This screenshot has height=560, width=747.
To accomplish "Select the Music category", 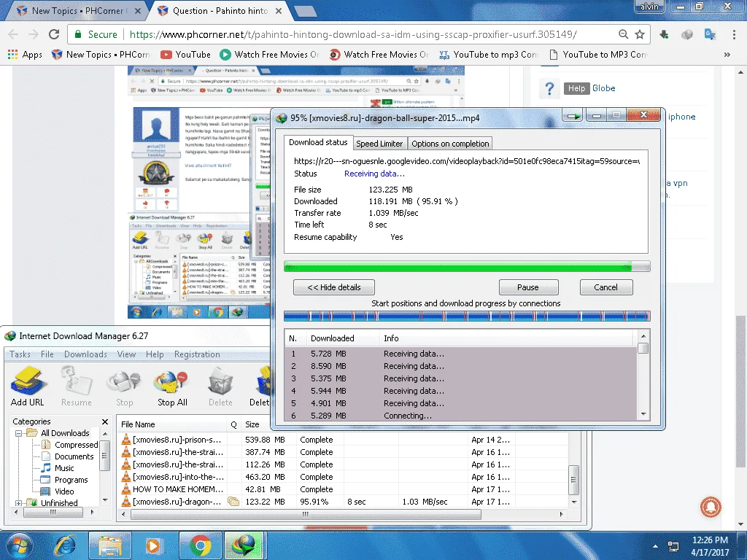I will (58, 468).
